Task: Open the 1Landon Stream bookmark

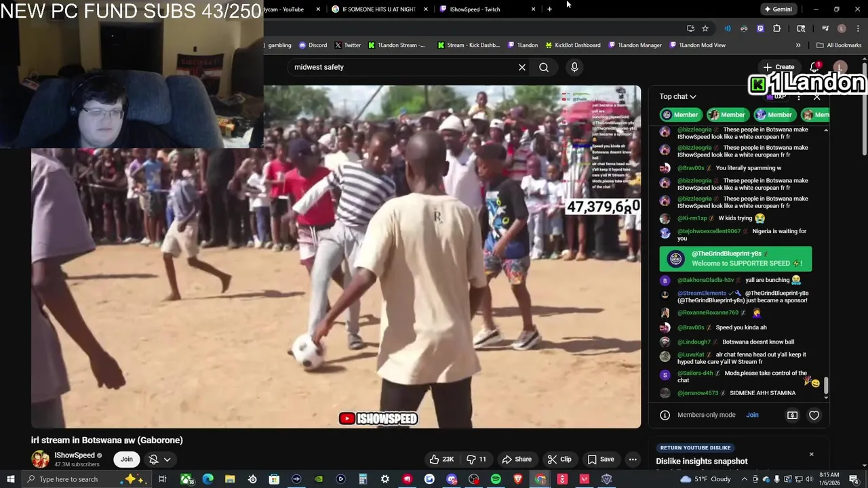Action: 397,45
